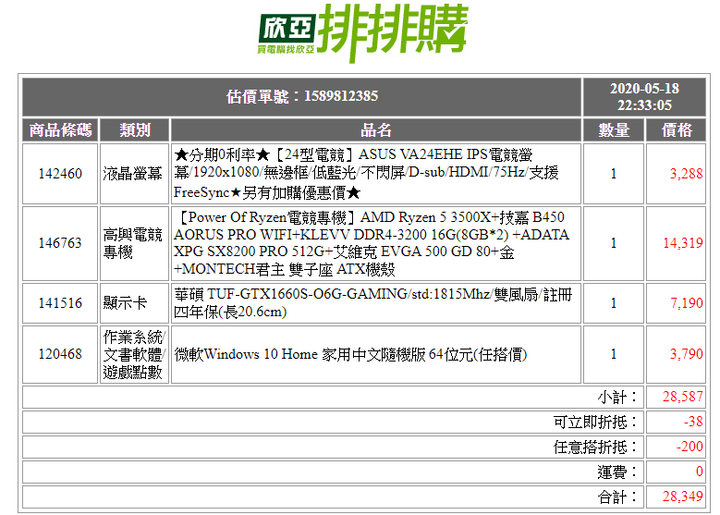
Task: Click the discount value -200
Action: click(x=689, y=446)
